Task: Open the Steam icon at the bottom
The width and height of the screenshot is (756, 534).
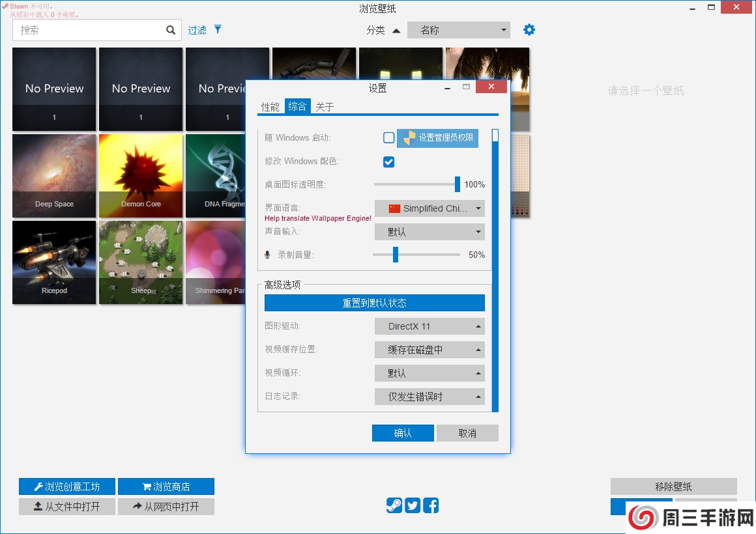Action: tap(394, 505)
